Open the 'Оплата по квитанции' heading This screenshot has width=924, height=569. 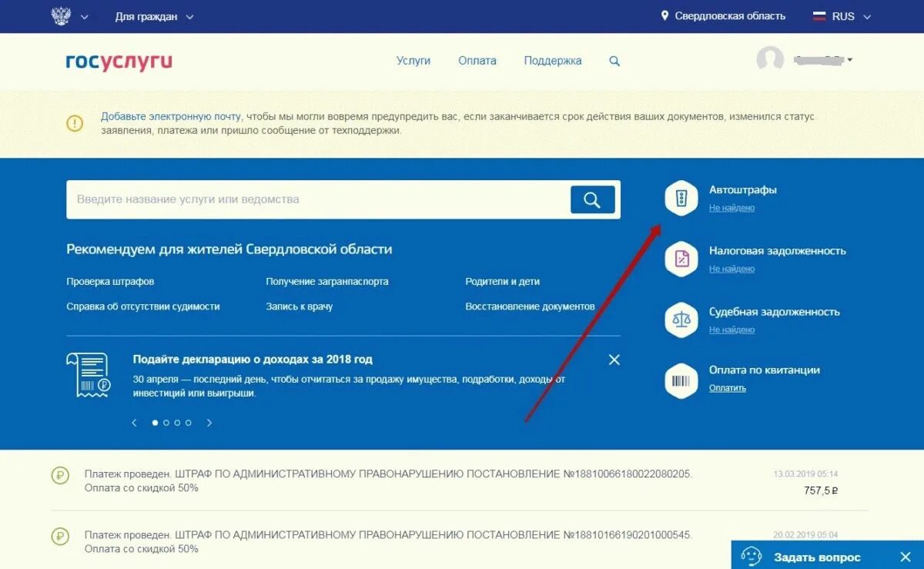765,370
